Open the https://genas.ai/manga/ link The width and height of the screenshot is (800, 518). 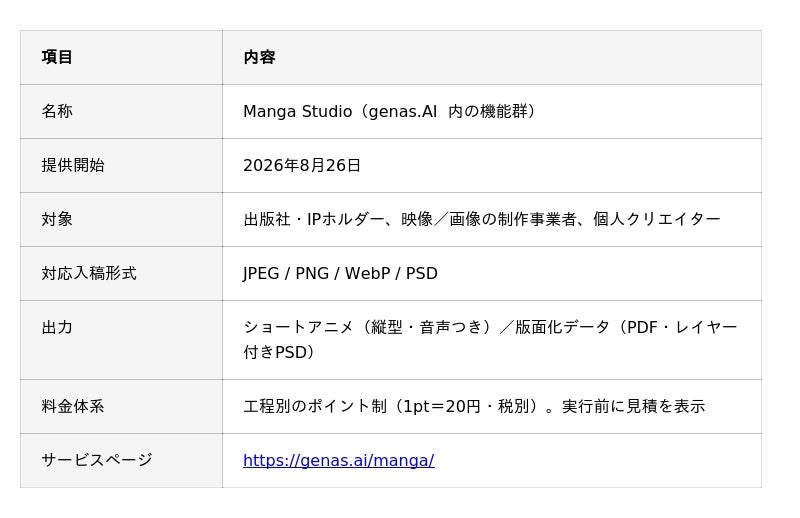(339, 460)
